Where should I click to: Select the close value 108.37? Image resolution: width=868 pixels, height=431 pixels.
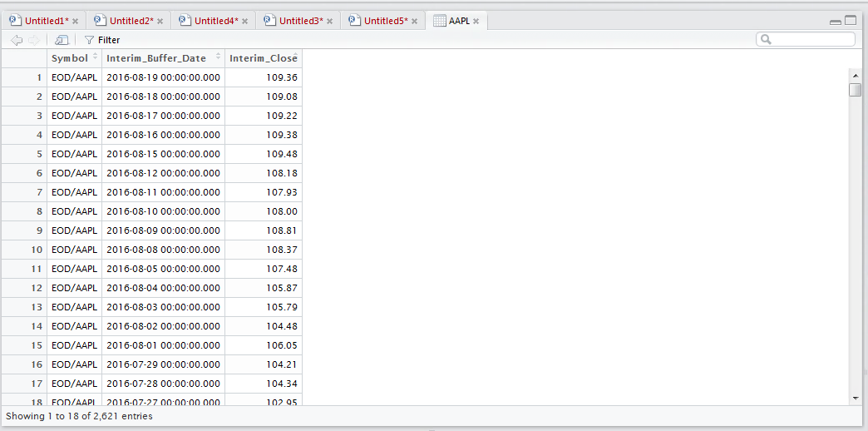264,250
